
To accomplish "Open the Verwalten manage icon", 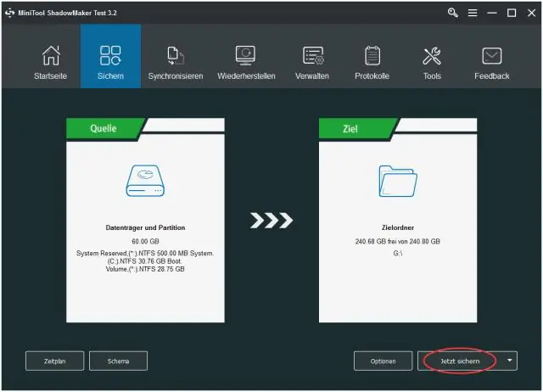I will [313, 55].
